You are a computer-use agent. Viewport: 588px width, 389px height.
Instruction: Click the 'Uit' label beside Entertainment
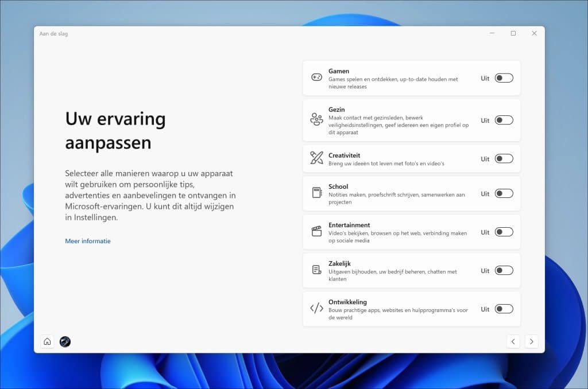pyautogui.click(x=485, y=233)
